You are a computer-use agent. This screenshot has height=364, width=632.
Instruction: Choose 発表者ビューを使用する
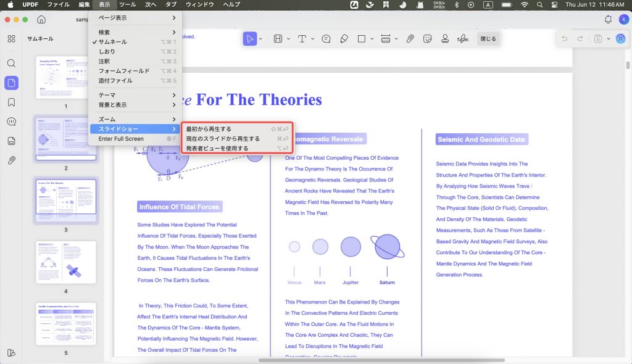[x=237, y=148]
